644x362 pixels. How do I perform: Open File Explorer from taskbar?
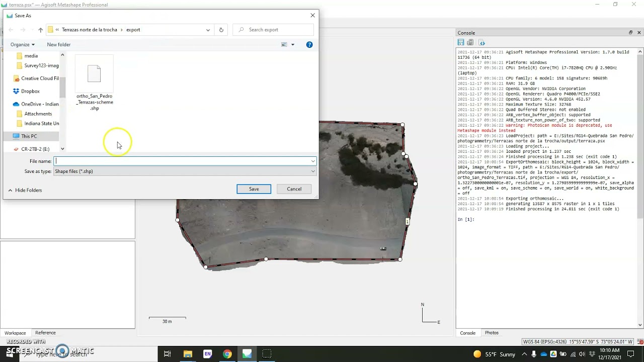pyautogui.click(x=188, y=354)
